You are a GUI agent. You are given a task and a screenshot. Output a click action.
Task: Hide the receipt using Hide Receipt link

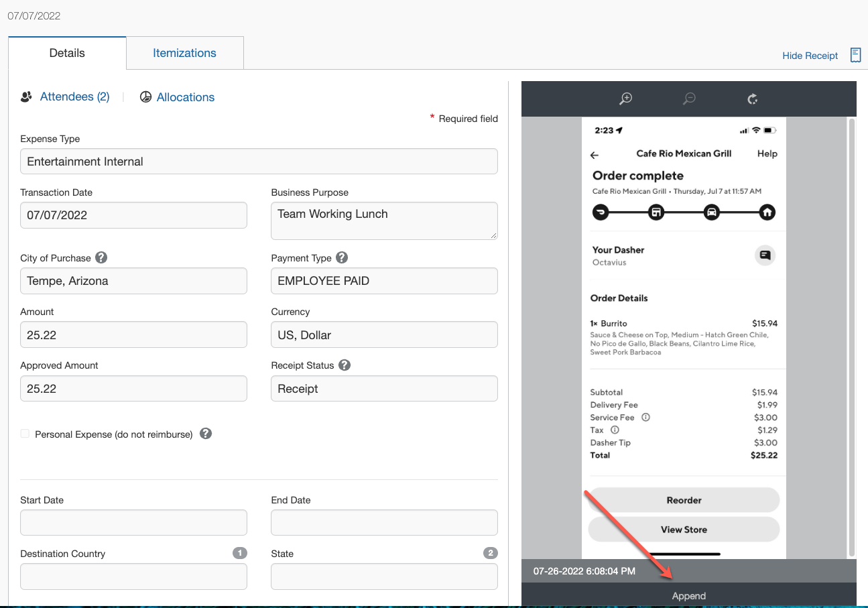[810, 56]
